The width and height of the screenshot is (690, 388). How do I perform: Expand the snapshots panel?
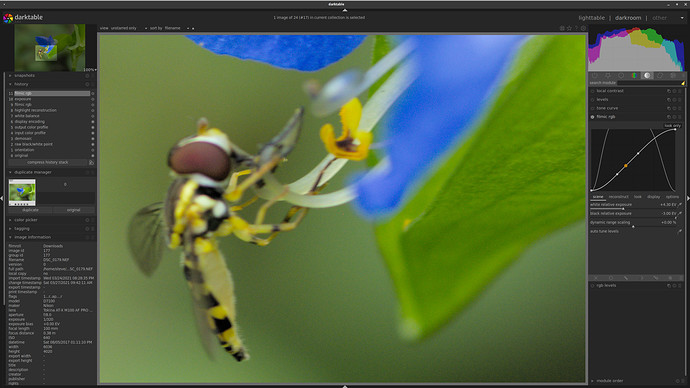tap(10, 76)
